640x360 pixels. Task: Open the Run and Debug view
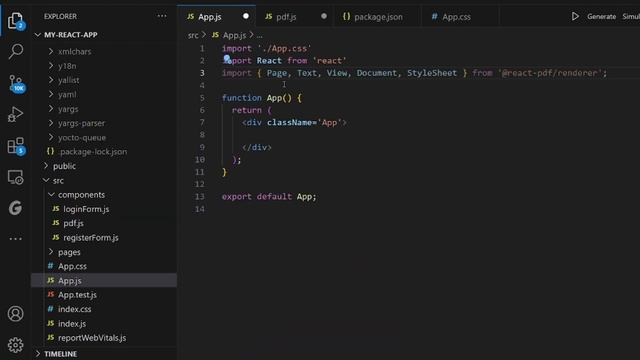[x=16, y=114]
